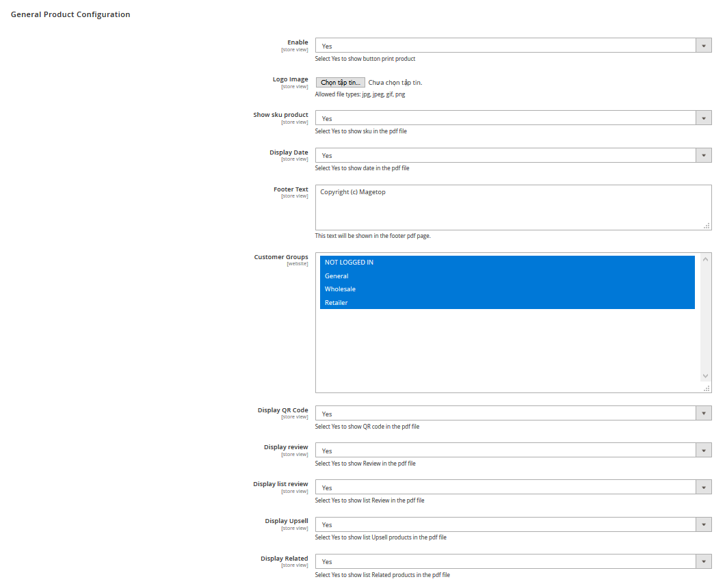Click inside the Footer Text textarea

tap(512, 207)
